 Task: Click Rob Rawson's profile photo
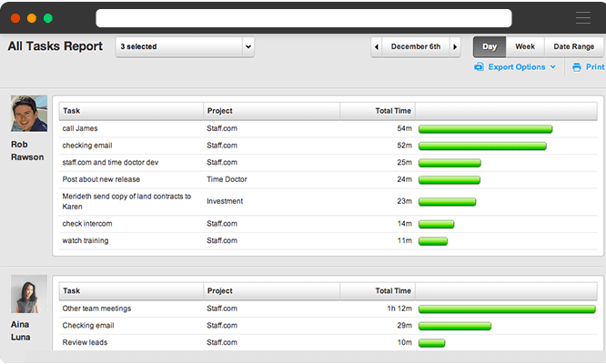click(x=29, y=114)
